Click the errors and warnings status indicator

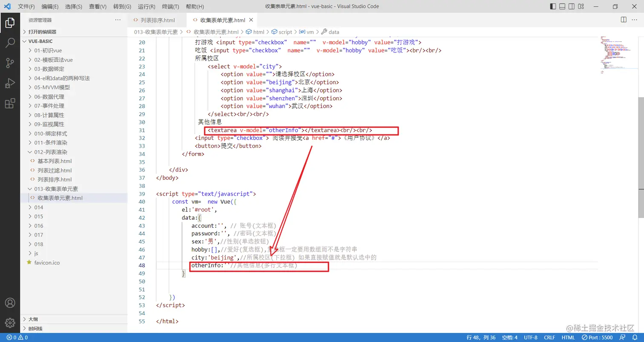pos(17,337)
